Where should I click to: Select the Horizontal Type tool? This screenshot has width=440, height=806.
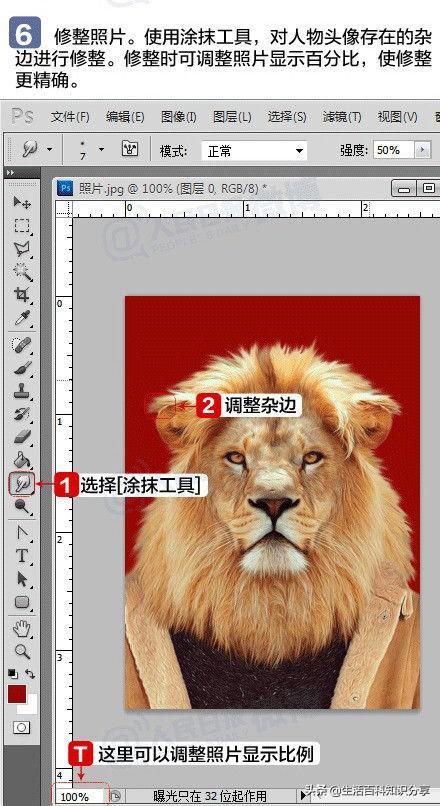22,556
